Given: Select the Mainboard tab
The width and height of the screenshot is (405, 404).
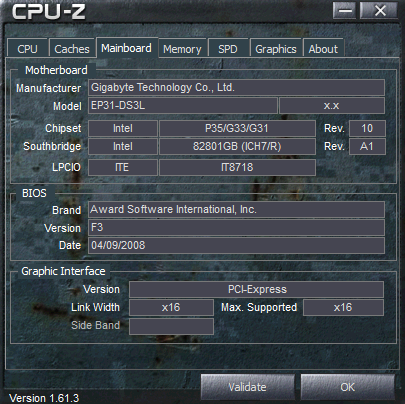Looking at the screenshot, I should click(126, 47).
